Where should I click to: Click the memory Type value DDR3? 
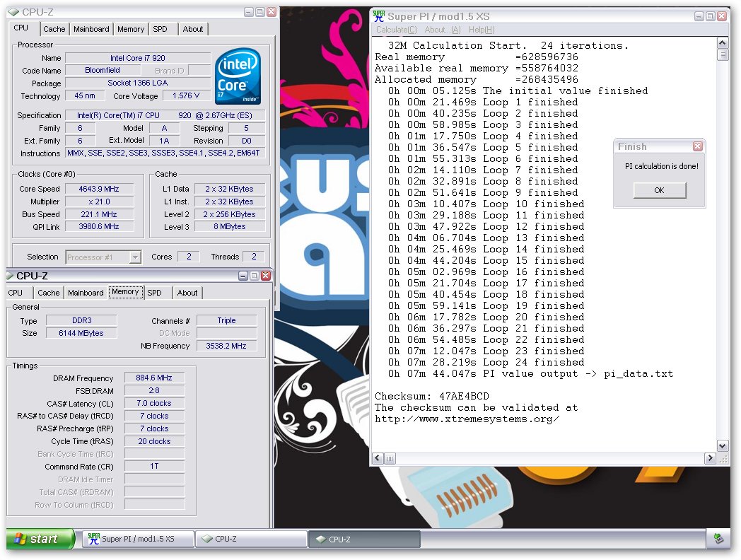tap(81, 320)
